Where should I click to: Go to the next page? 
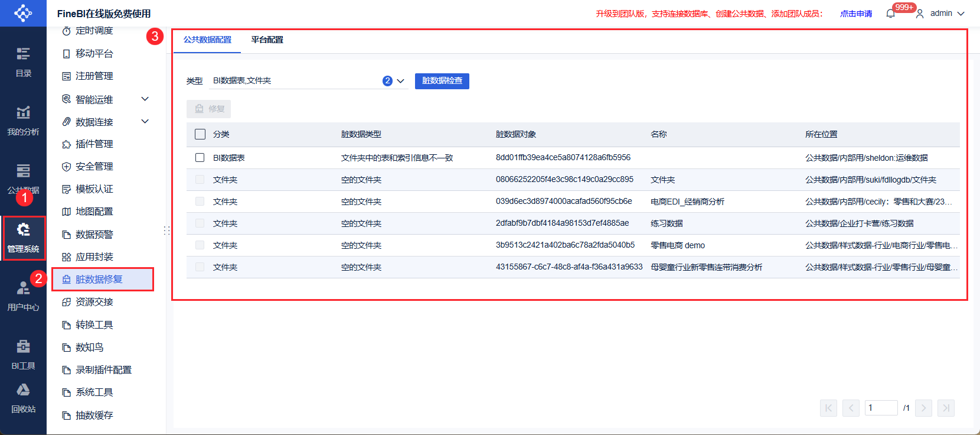924,408
